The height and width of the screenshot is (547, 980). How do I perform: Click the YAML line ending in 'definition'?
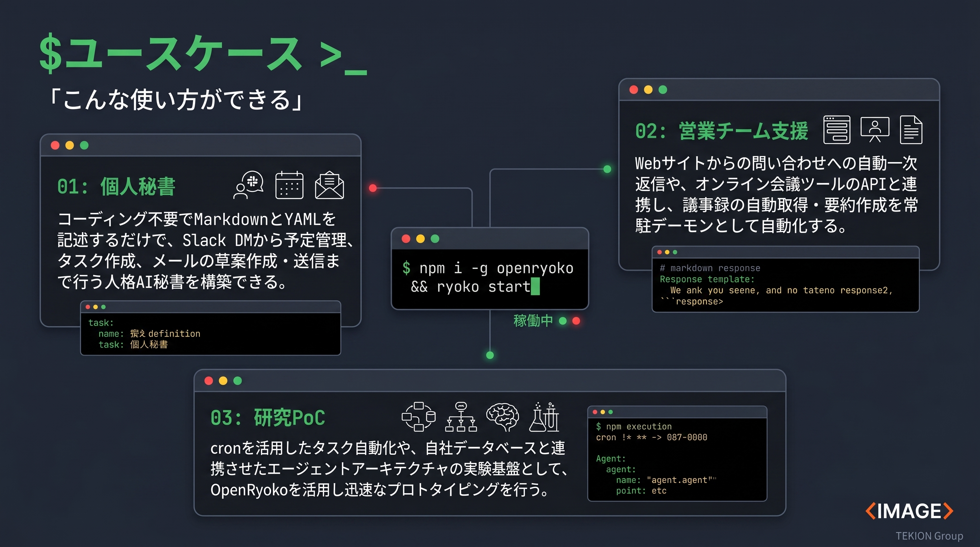[x=149, y=334]
